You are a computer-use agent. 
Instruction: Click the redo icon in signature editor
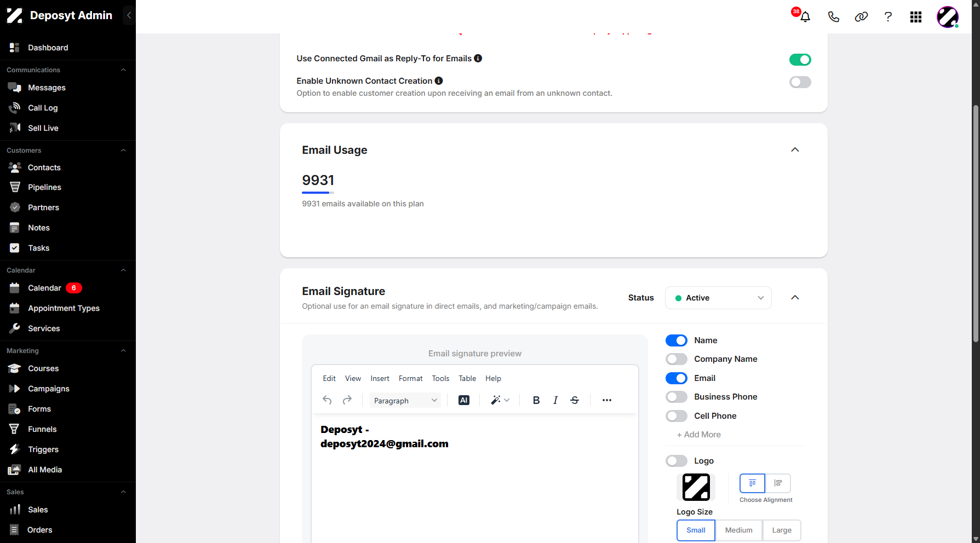347,400
